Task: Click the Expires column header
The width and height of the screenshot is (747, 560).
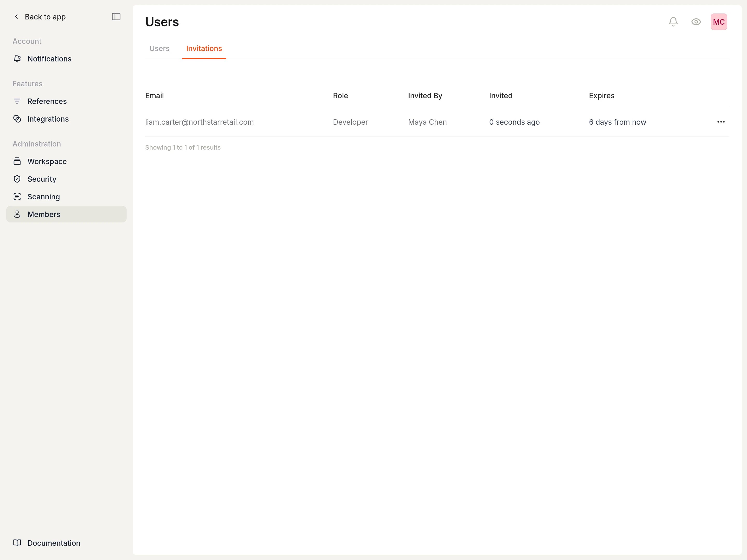Action: click(601, 95)
